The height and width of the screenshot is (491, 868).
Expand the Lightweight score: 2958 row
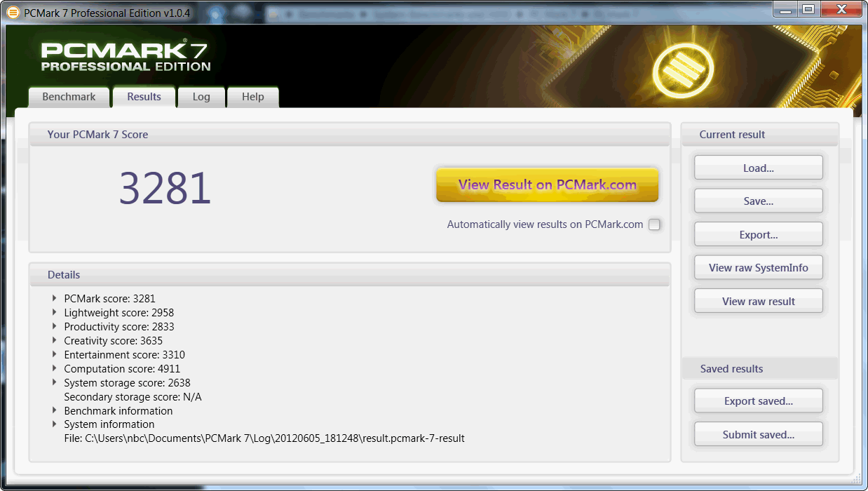click(55, 312)
